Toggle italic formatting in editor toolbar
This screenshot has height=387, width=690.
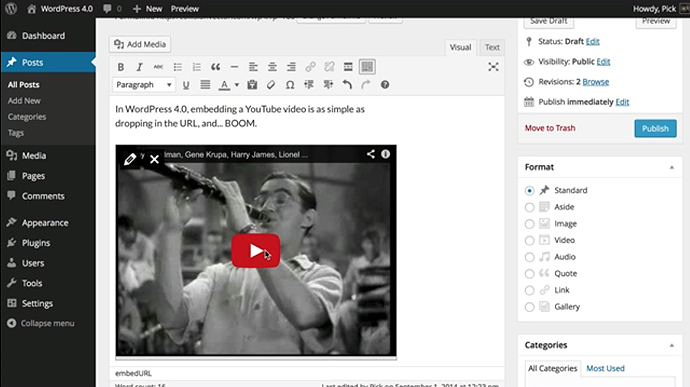pos(139,67)
